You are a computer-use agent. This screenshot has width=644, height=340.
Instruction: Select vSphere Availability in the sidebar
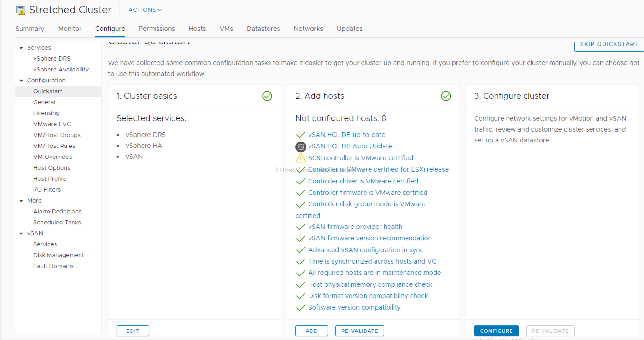coord(61,69)
